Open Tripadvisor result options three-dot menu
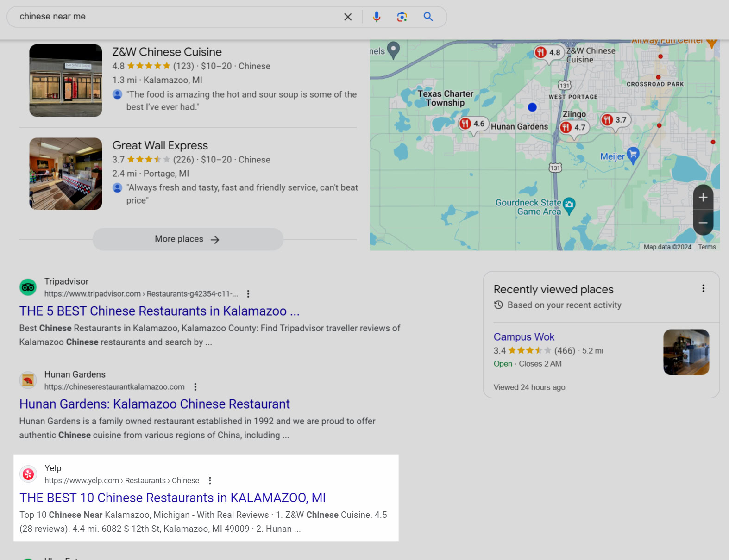Viewport: 729px width, 560px height. point(248,294)
